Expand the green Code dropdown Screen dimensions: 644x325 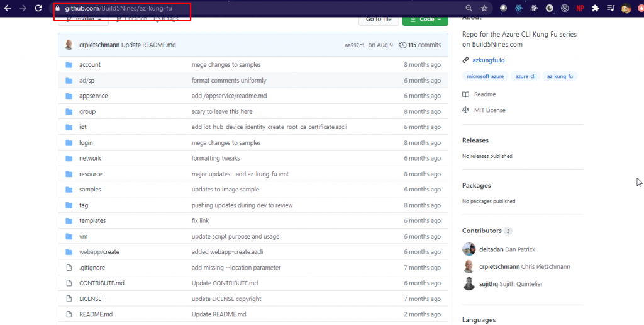[x=425, y=20]
